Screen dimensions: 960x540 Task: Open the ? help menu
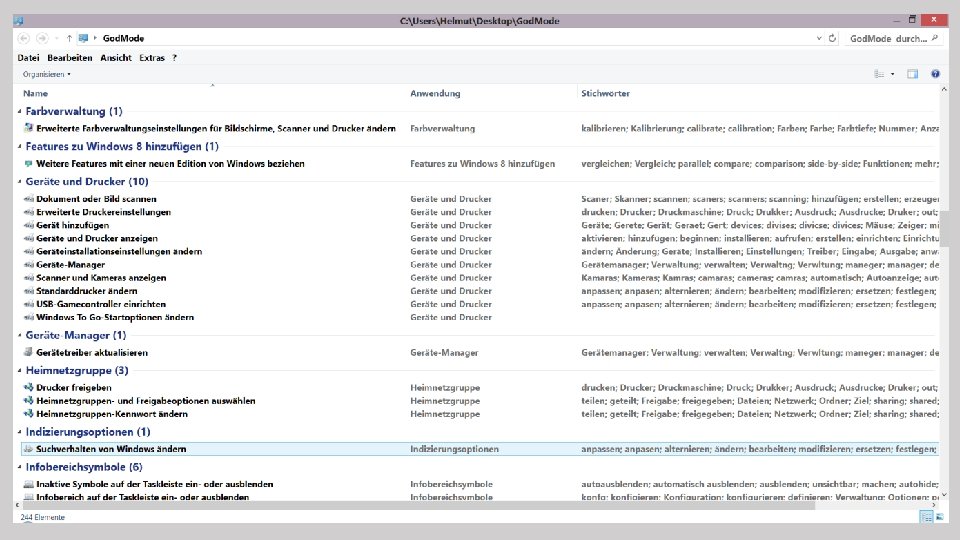click(x=174, y=58)
